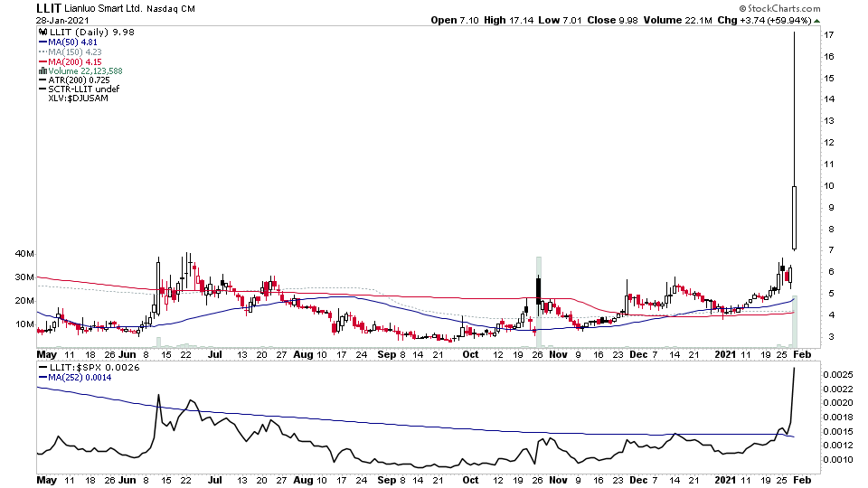Click the LLIT ticker symbol title

(49, 8)
